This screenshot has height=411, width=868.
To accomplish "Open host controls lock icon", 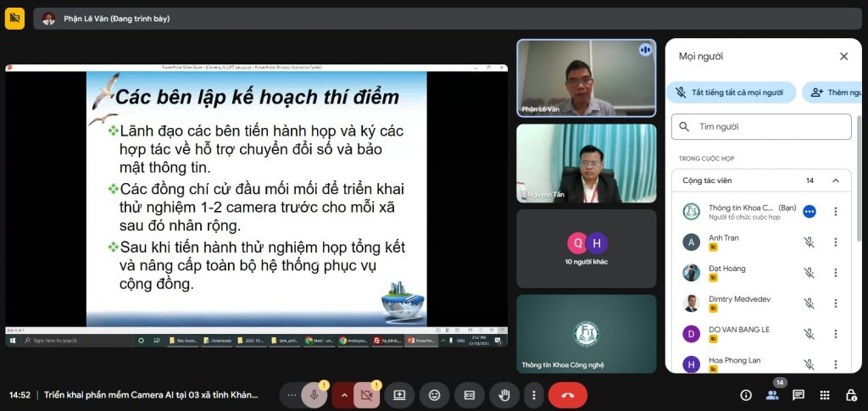I will click(x=850, y=395).
